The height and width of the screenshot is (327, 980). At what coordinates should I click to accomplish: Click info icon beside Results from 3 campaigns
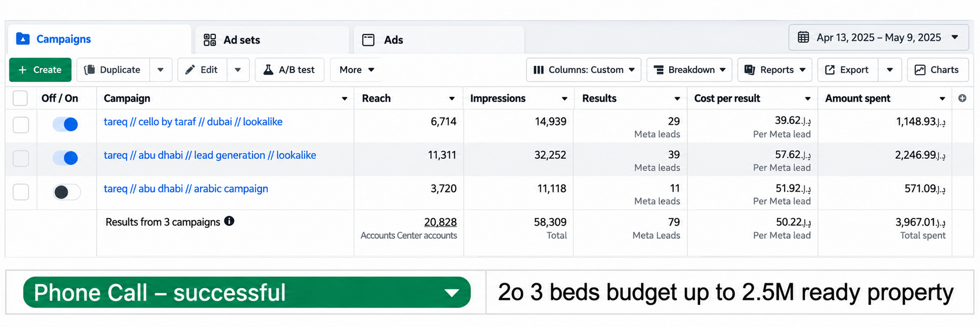[229, 221]
